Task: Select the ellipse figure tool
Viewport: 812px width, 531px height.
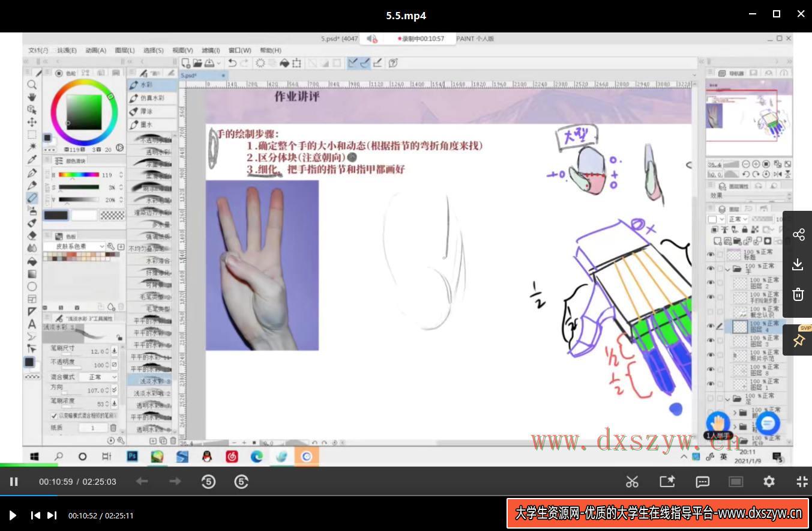Action: [x=32, y=286]
